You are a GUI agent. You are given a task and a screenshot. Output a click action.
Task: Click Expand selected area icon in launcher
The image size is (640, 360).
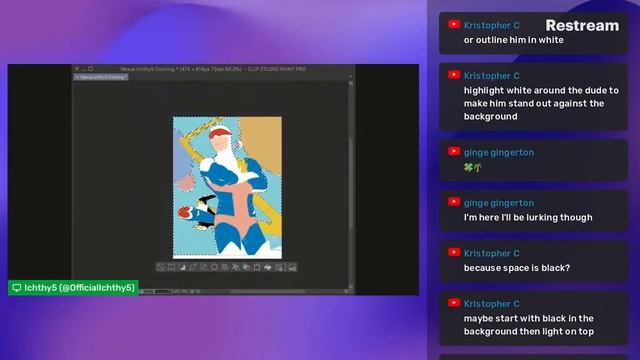tap(193, 267)
